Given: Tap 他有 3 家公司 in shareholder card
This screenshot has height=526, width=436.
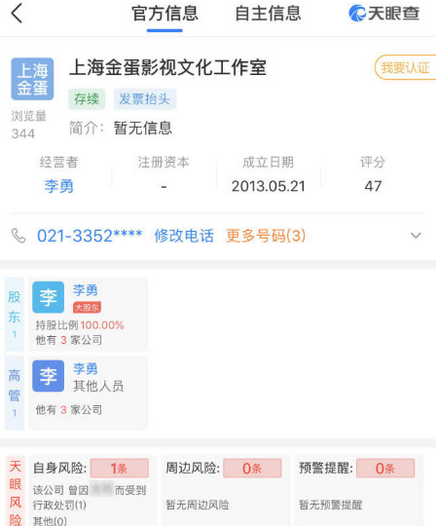Looking at the screenshot, I should (69, 340).
